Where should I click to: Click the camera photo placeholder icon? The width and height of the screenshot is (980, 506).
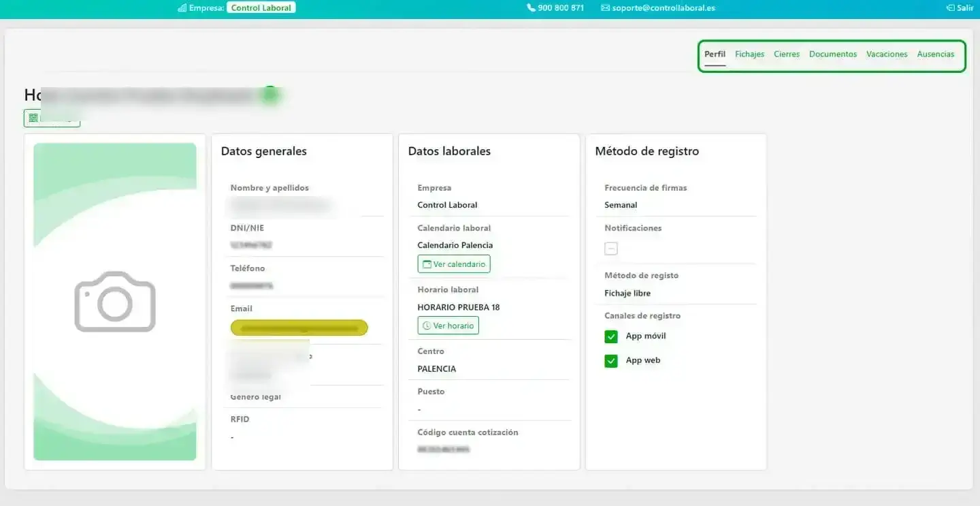pyautogui.click(x=115, y=302)
